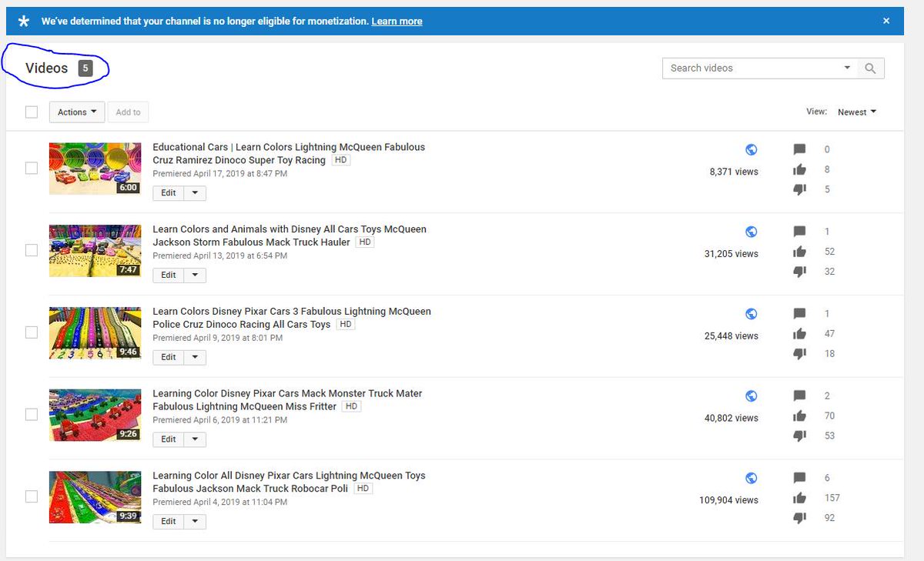This screenshot has width=924, height=561.
Task: Click Edit button for Learn Colors and Animals video
Action: [169, 275]
